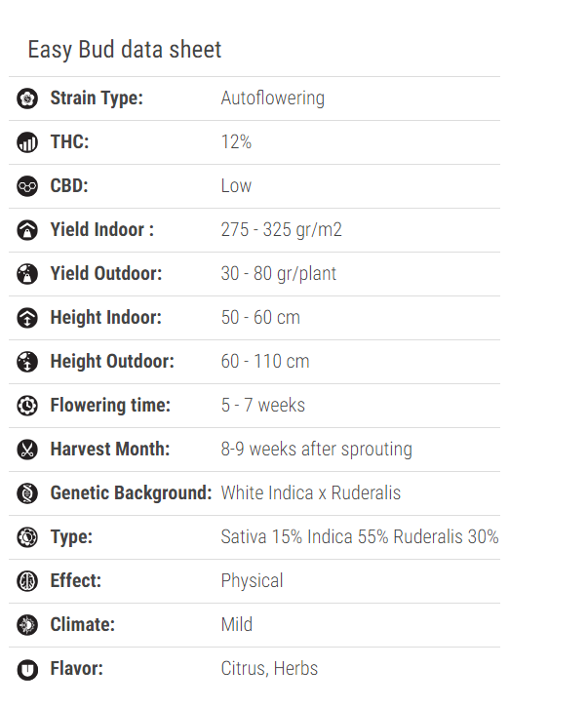Click the Flavor icon
The height and width of the screenshot is (707, 588).
pos(27,669)
